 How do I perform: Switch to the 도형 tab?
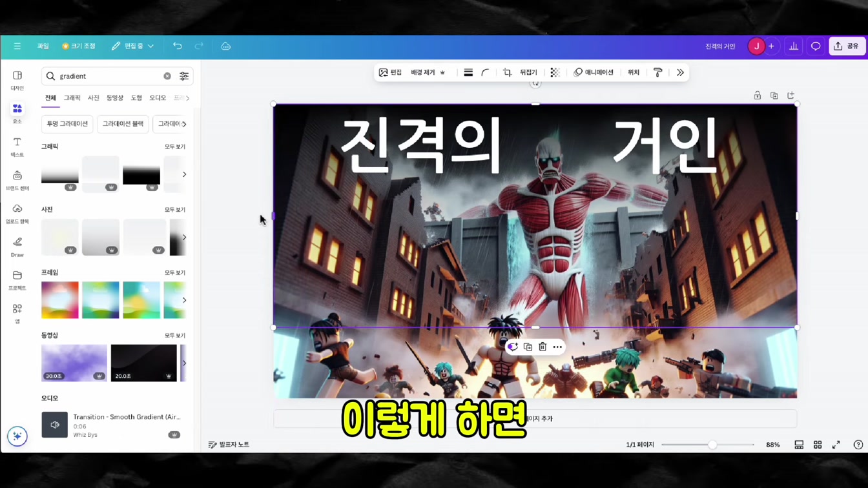pyautogui.click(x=136, y=98)
